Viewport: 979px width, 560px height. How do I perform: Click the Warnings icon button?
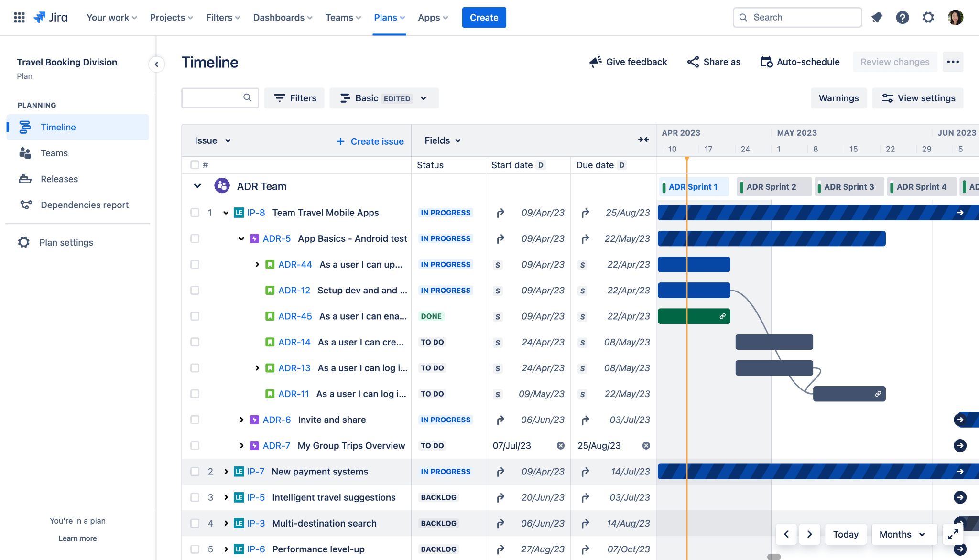[839, 98]
